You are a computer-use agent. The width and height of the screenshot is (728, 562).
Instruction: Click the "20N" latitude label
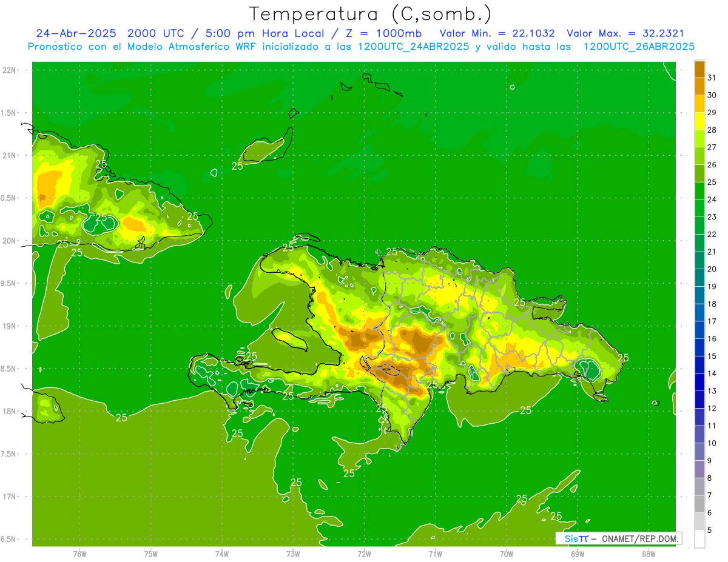pyautogui.click(x=9, y=241)
